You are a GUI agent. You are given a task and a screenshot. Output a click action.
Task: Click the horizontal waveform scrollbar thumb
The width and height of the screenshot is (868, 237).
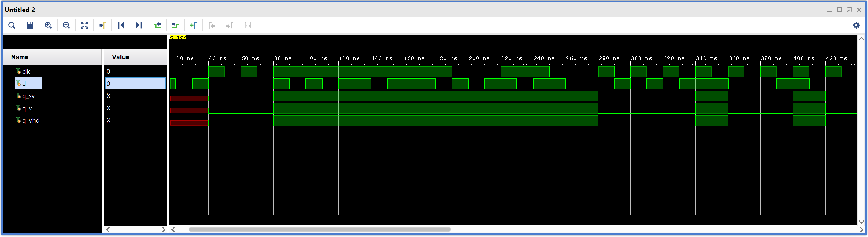(320, 230)
